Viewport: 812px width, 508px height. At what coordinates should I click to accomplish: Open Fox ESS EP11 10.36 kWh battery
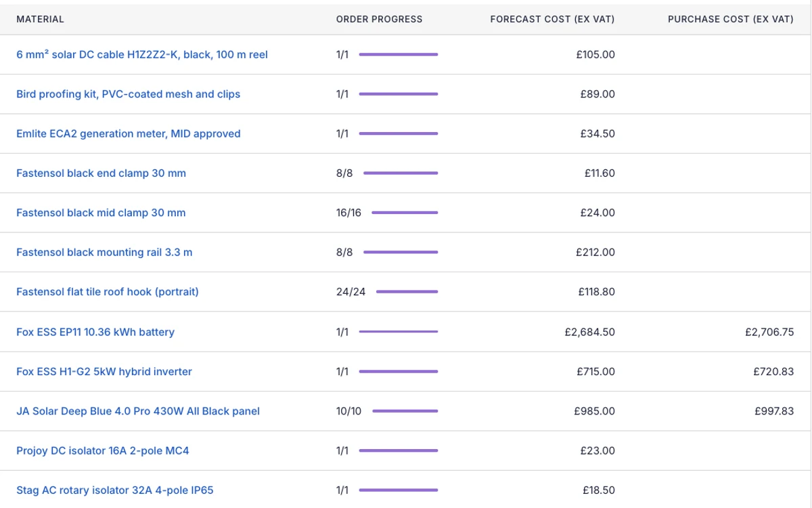95,332
